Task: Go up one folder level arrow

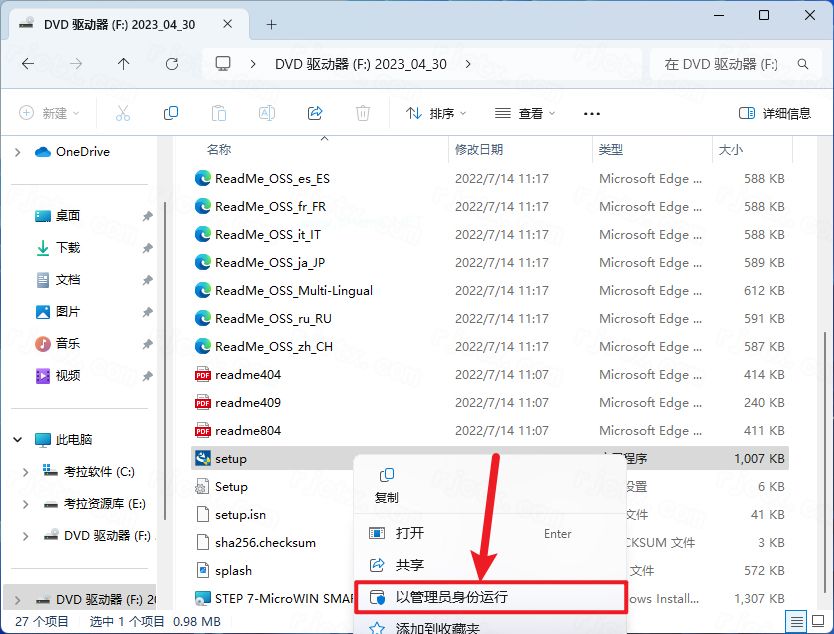Action: (123, 63)
